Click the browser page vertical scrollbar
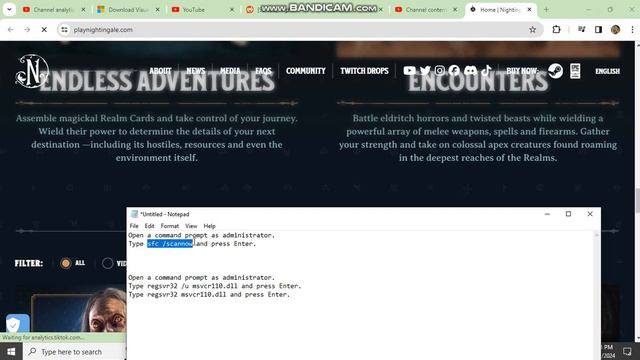 637,192
